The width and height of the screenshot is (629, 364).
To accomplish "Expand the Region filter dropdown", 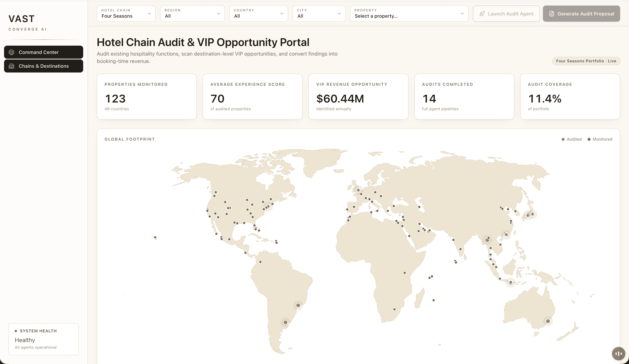I will 192,13.
